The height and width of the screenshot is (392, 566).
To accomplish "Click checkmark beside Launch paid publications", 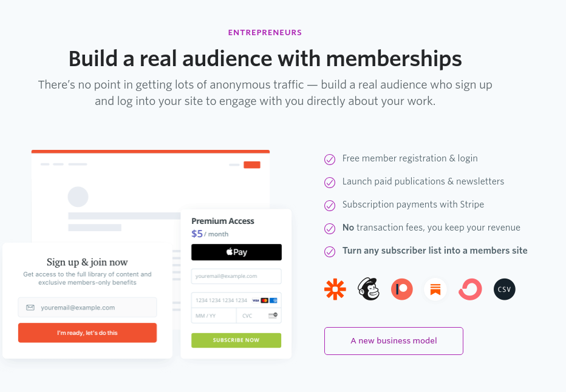I will point(330,182).
